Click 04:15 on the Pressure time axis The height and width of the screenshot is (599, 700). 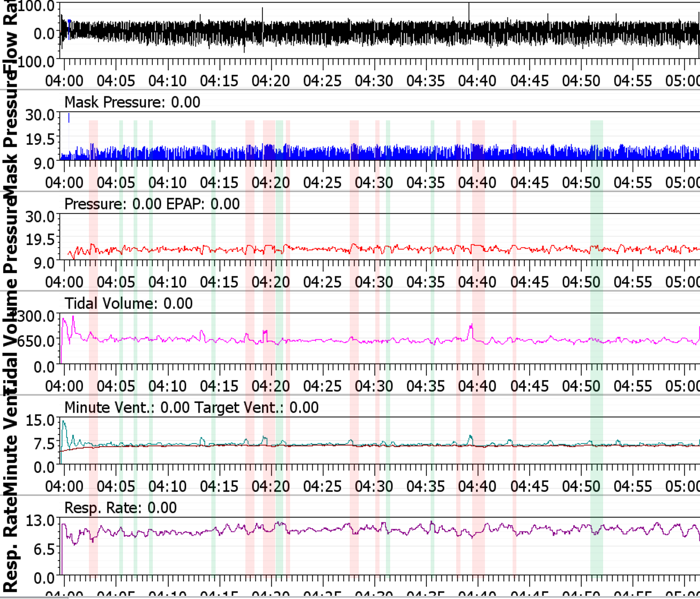point(219,282)
